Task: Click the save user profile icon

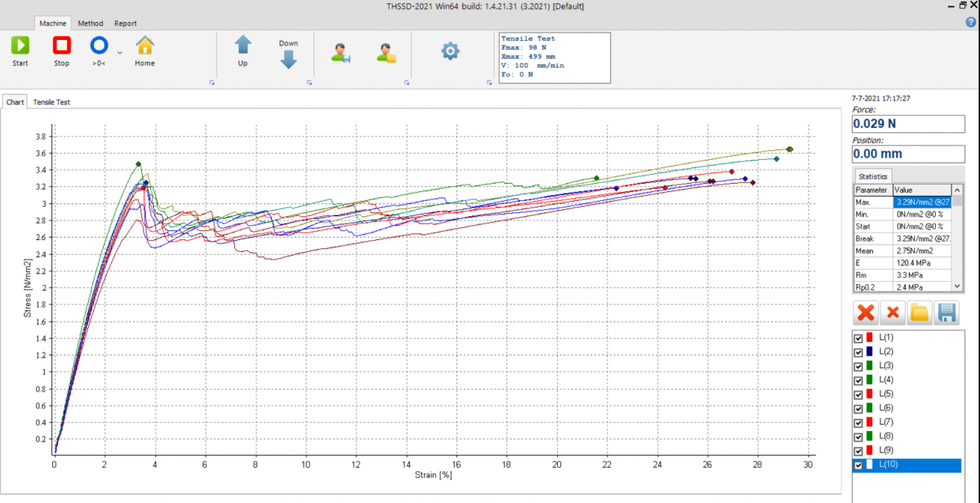Action: (341, 53)
